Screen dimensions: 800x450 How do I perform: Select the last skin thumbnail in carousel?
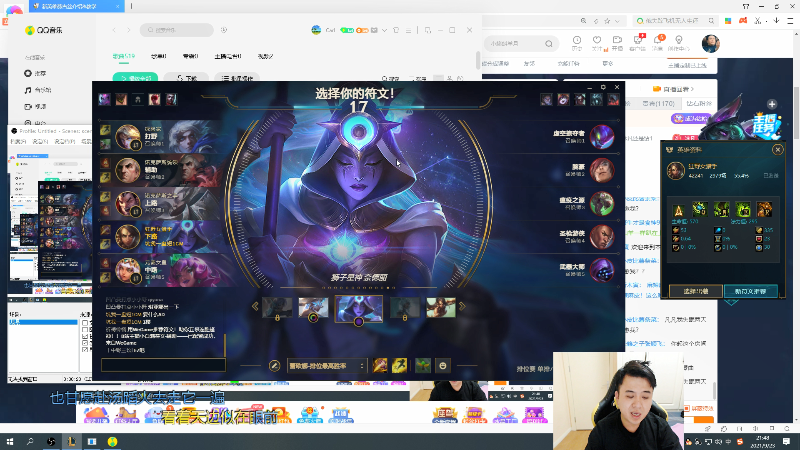[x=441, y=308]
